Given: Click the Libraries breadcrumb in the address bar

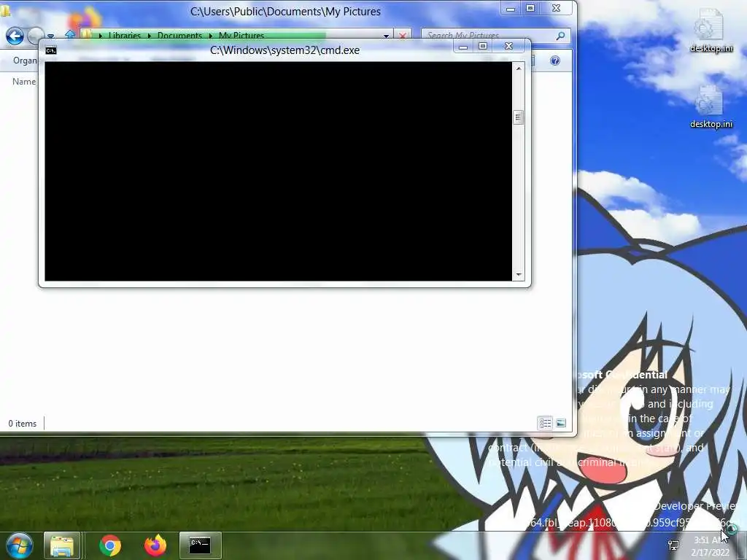Looking at the screenshot, I should (x=124, y=36).
